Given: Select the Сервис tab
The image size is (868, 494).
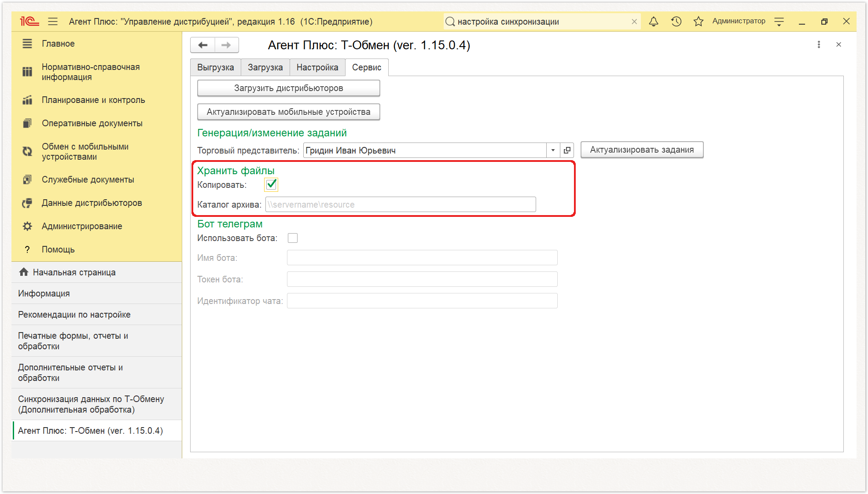Looking at the screenshot, I should (367, 67).
